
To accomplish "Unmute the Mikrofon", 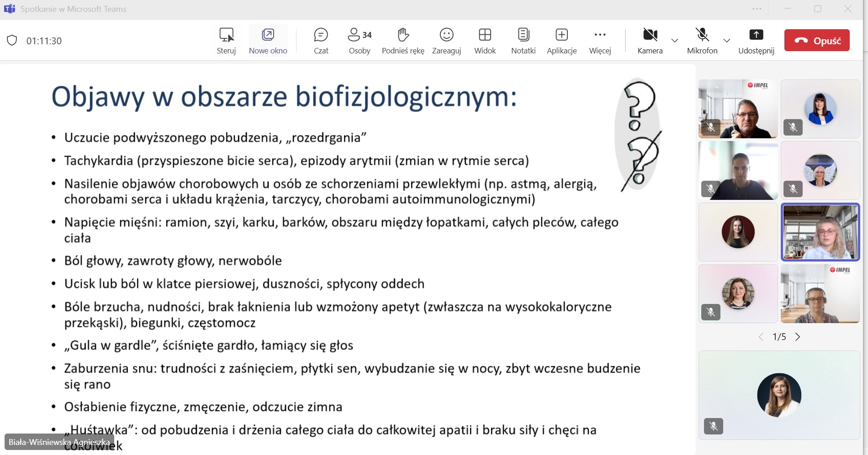I will (702, 41).
